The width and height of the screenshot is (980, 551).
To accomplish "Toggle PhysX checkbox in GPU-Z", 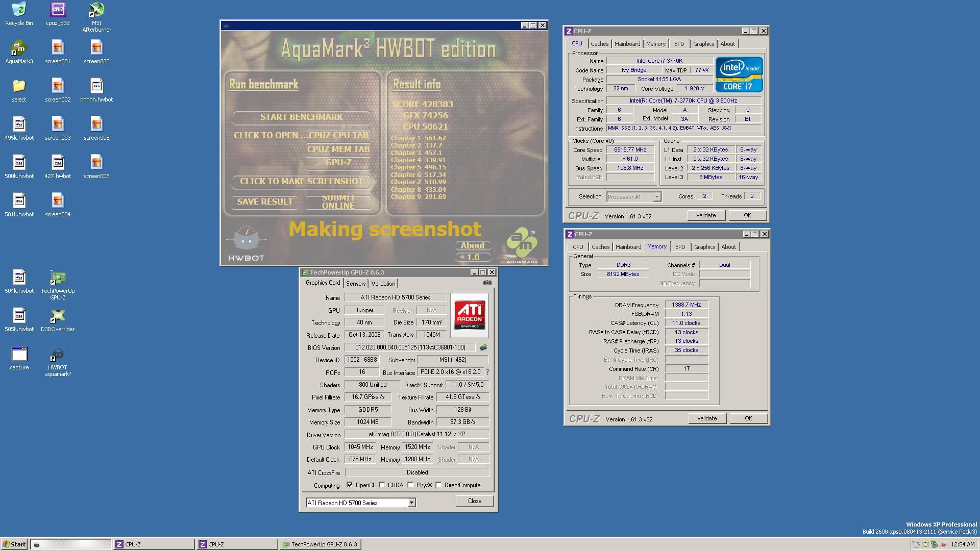I will 410,485.
